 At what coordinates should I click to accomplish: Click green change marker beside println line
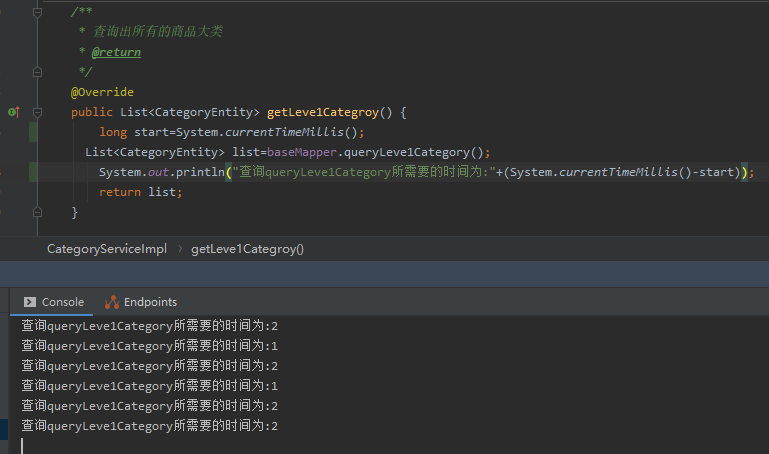33,172
